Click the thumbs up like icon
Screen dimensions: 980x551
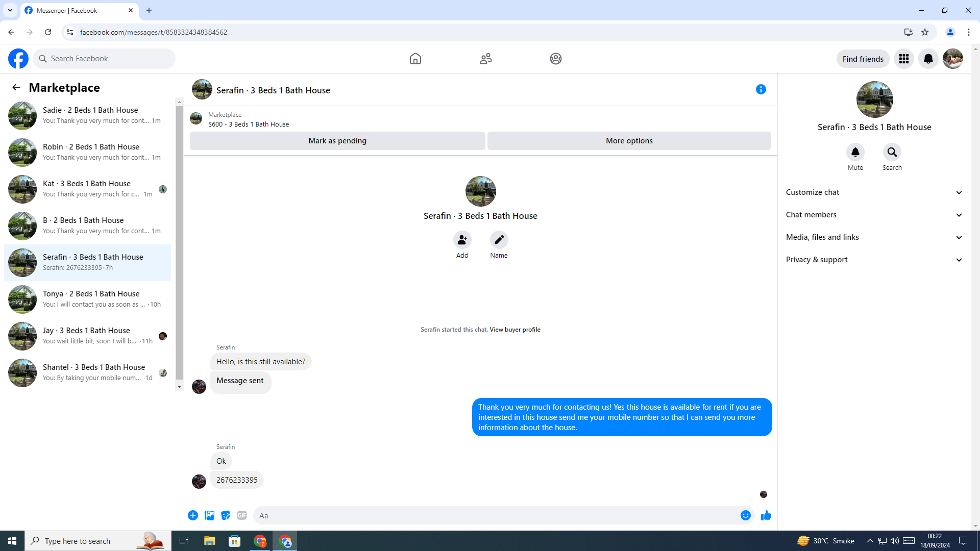coord(766,515)
